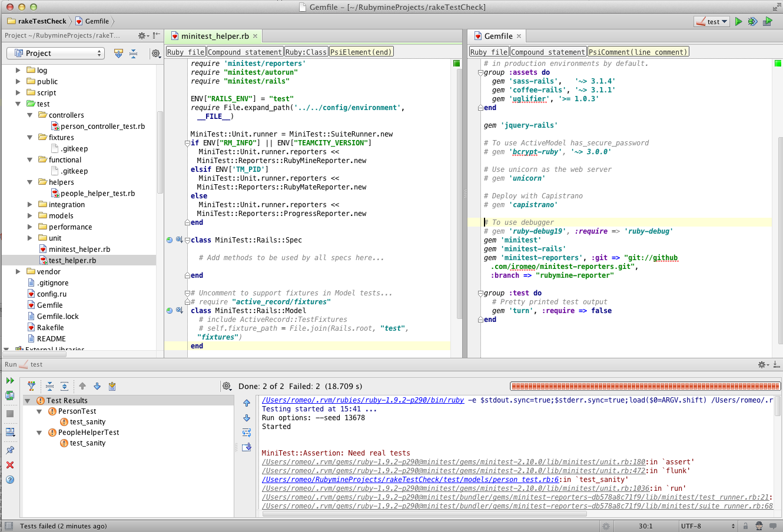Open person_test.rb:6 stack trace link
Viewport: 783px width, 532px height.
[410, 480]
